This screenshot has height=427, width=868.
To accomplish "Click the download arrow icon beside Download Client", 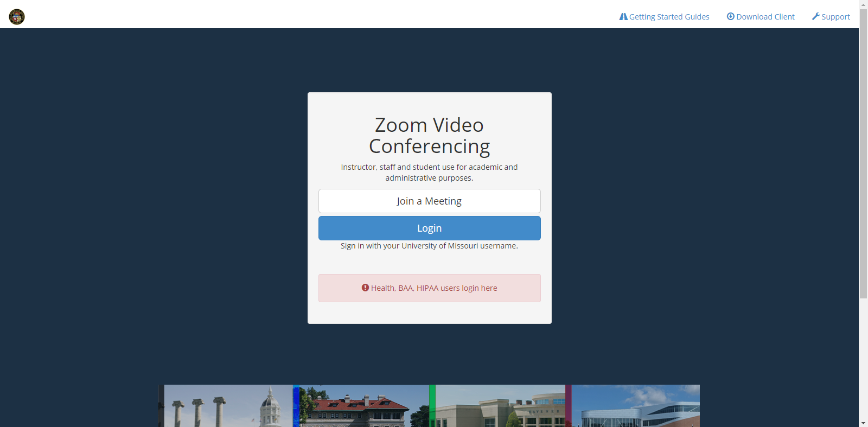I will click(730, 16).
